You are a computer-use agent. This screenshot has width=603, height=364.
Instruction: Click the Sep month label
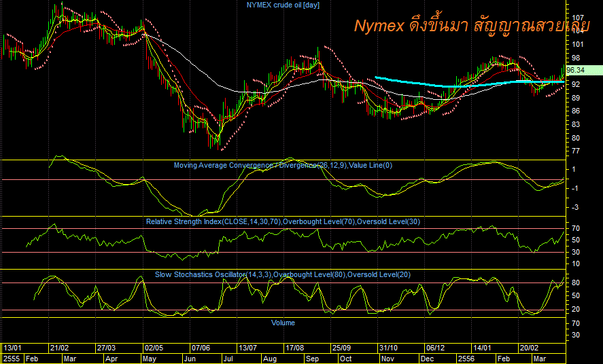[x=313, y=359]
